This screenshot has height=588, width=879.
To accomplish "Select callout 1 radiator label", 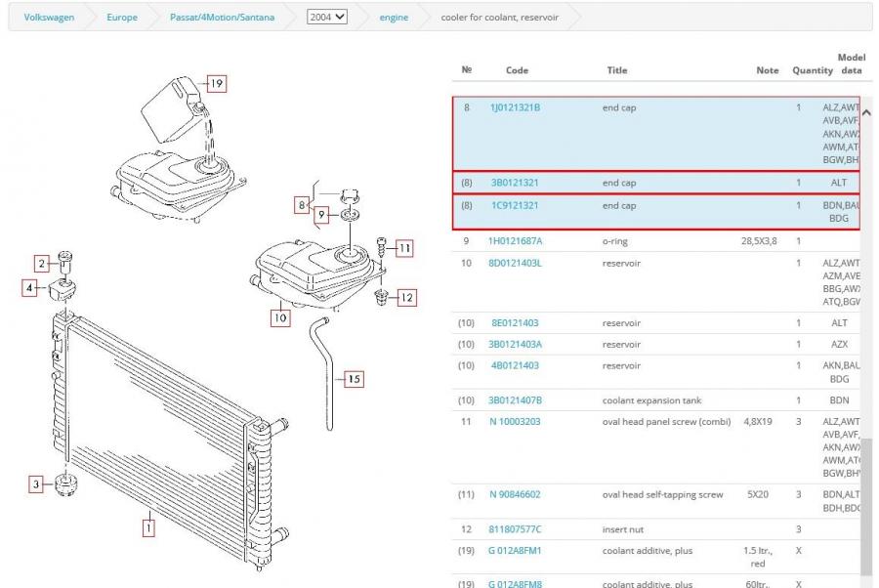I will pos(148,528).
